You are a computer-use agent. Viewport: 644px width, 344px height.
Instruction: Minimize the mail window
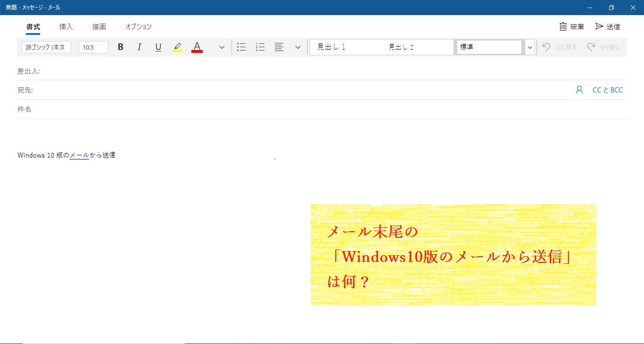point(590,8)
